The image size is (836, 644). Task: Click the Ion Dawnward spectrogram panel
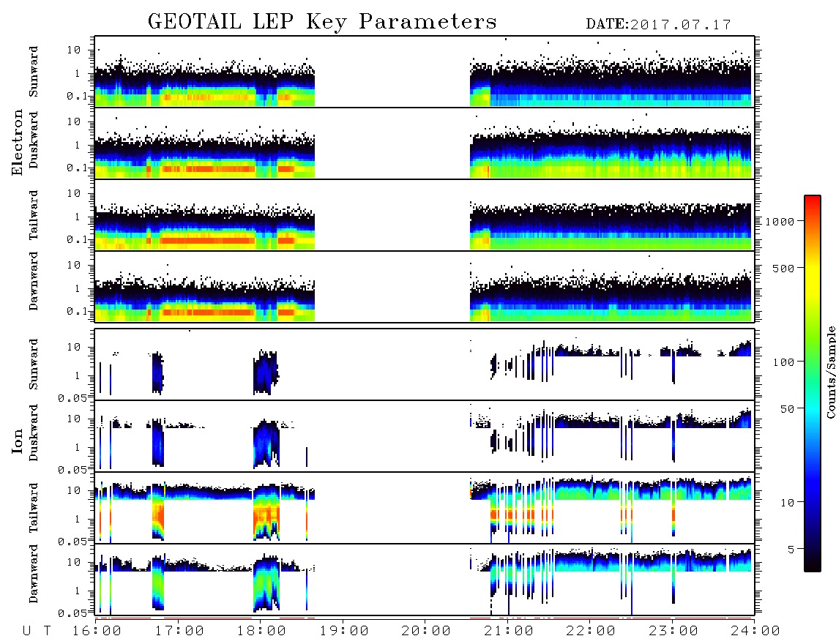pyautogui.click(x=425, y=580)
